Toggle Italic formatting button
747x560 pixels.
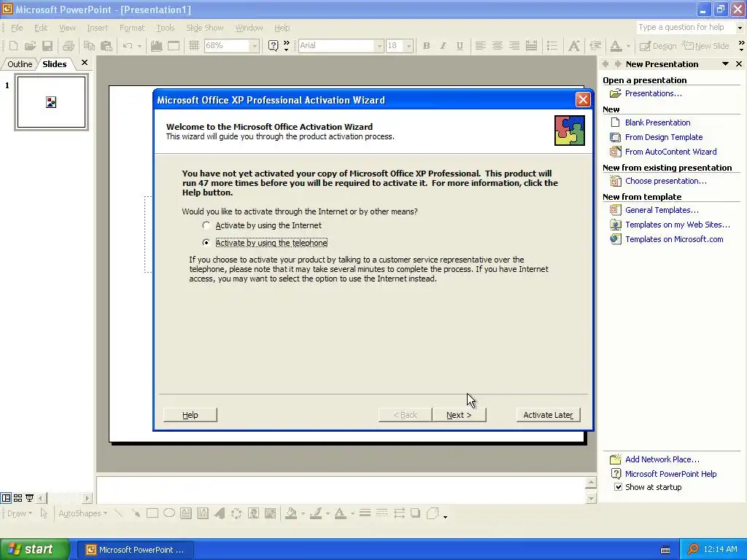pos(443,46)
